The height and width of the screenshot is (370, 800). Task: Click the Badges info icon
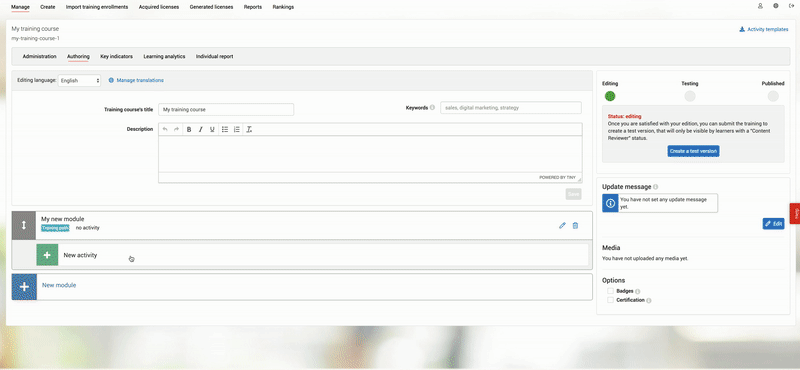click(638, 291)
